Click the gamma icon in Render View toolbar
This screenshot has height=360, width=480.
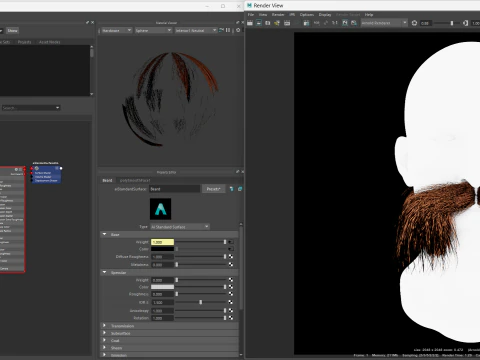pos(466,23)
